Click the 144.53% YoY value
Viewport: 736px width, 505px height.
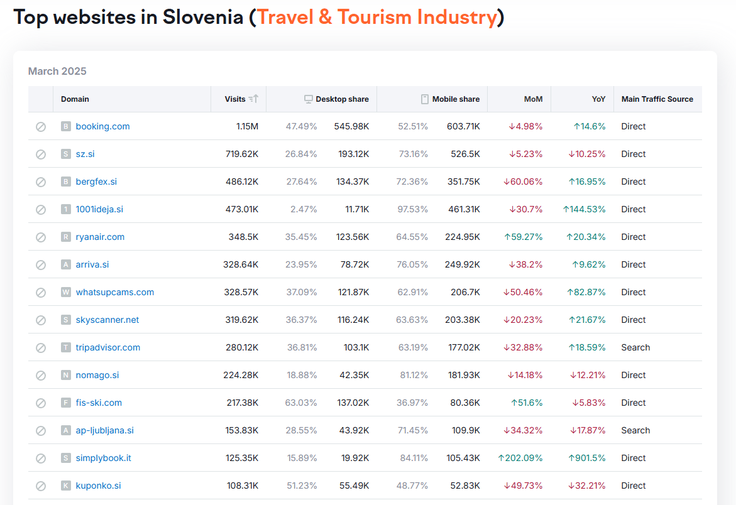click(x=584, y=209)
